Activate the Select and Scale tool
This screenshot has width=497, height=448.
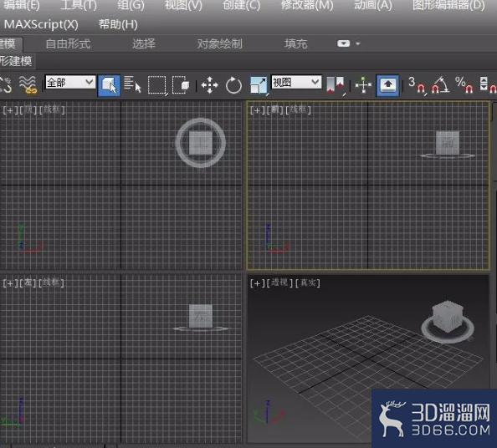tap(259, 85)
